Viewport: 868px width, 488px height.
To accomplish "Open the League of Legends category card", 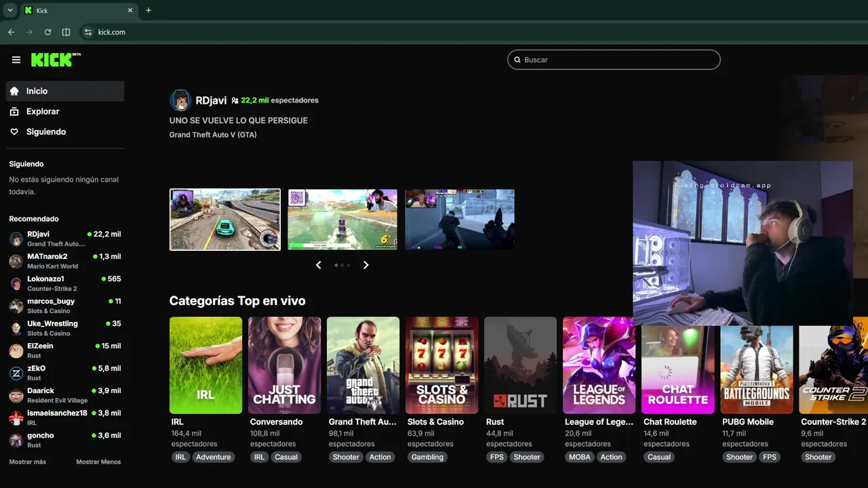I will [x=599, y=365].
